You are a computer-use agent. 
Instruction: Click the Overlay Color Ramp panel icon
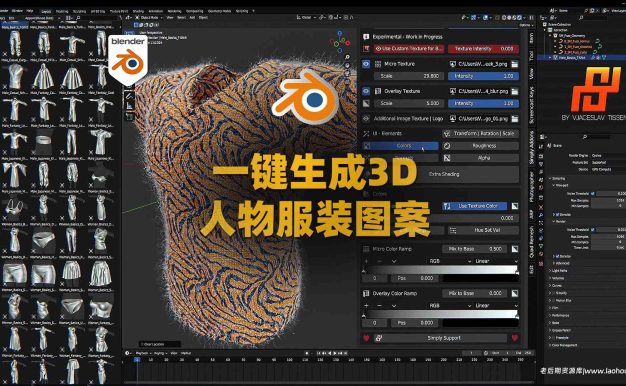pyautogui.click(x=366, y=293)
